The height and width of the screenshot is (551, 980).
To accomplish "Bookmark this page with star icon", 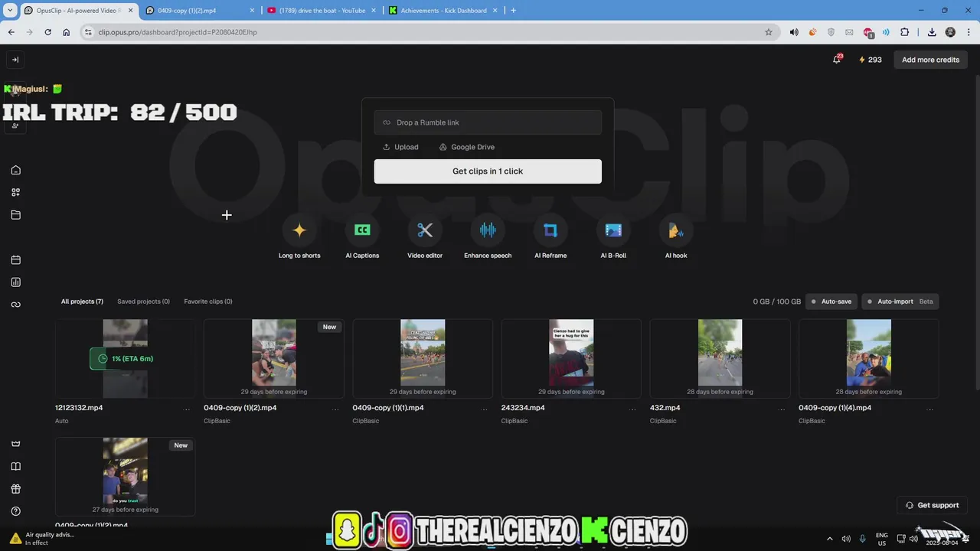I will (768, 32).
